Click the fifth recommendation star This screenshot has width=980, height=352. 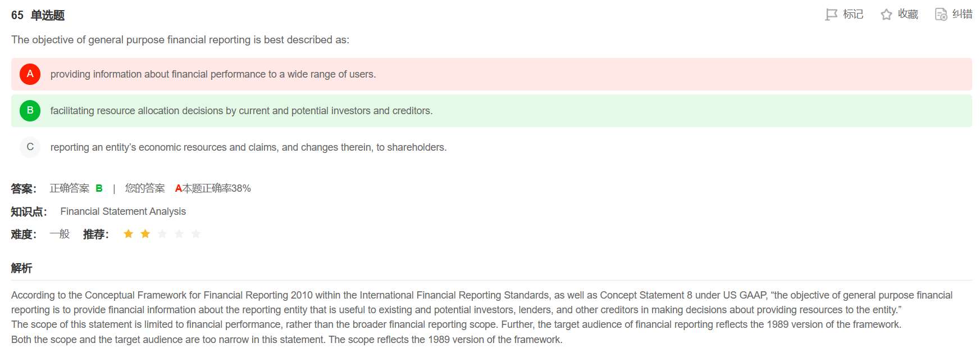tap(196, 234)
